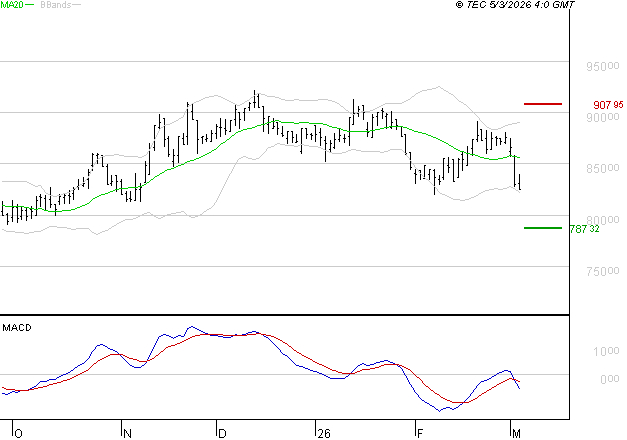
Task: Click the 26 year axis marker
Action: point(324,434)
